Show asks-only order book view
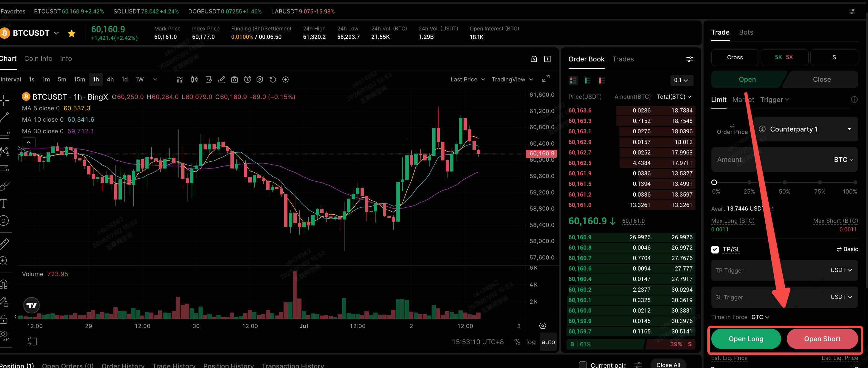Screen dimensions: 868x368 pyautogui.click(x=601, y=81)
